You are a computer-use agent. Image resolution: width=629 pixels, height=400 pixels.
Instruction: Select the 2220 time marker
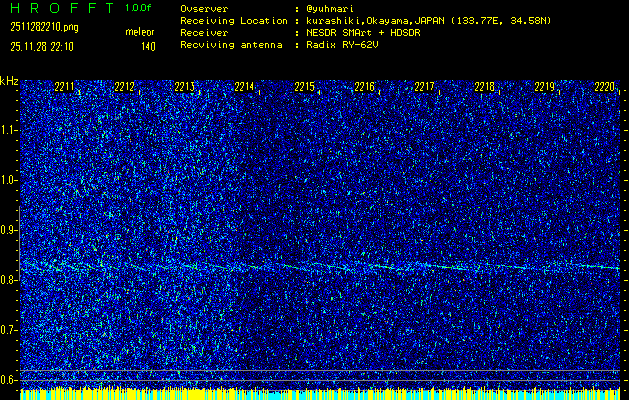604,88
